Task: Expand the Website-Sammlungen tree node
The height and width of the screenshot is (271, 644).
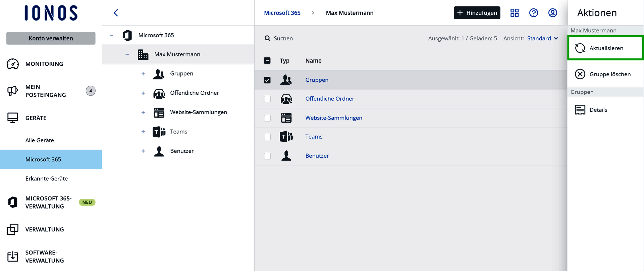Action: [x=143, y=112]
